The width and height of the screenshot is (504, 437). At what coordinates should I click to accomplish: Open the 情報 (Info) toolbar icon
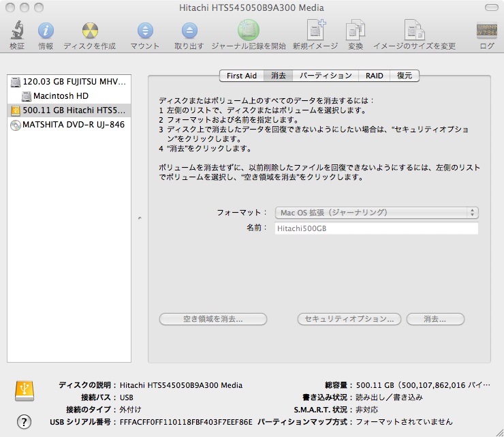tap(46, 31)
